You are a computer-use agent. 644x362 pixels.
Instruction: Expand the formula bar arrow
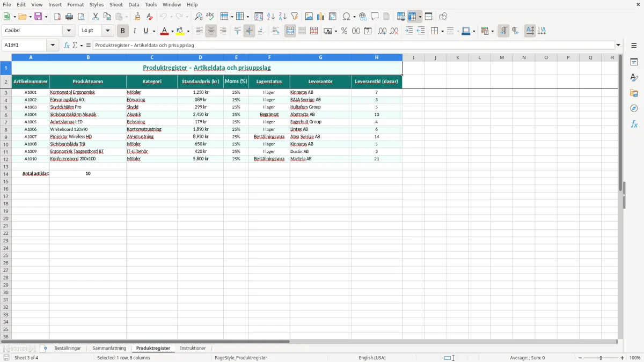coord(618,46)
